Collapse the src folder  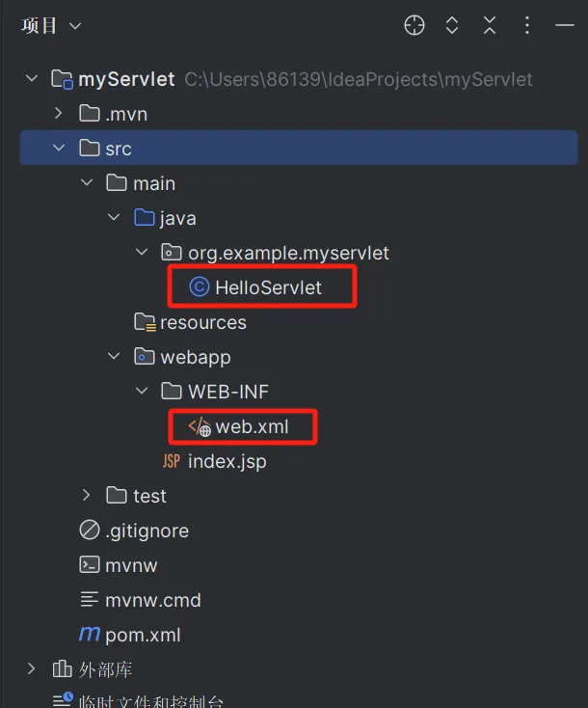59,148
